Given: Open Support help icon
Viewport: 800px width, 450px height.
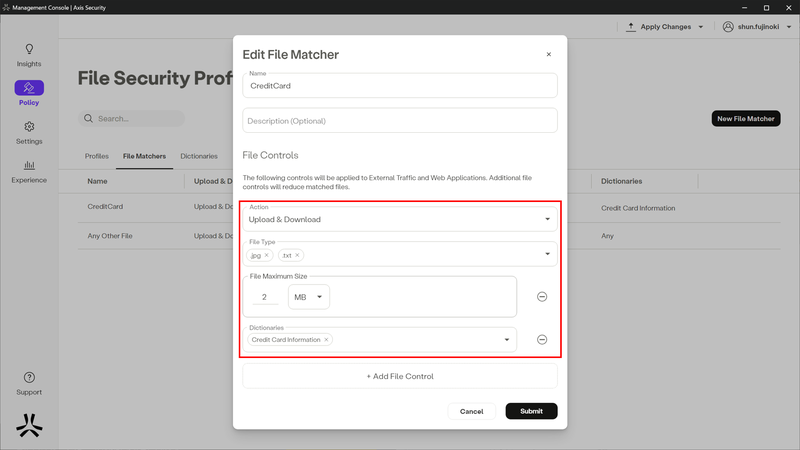Looking at the screenshot, I should [29, 382].
